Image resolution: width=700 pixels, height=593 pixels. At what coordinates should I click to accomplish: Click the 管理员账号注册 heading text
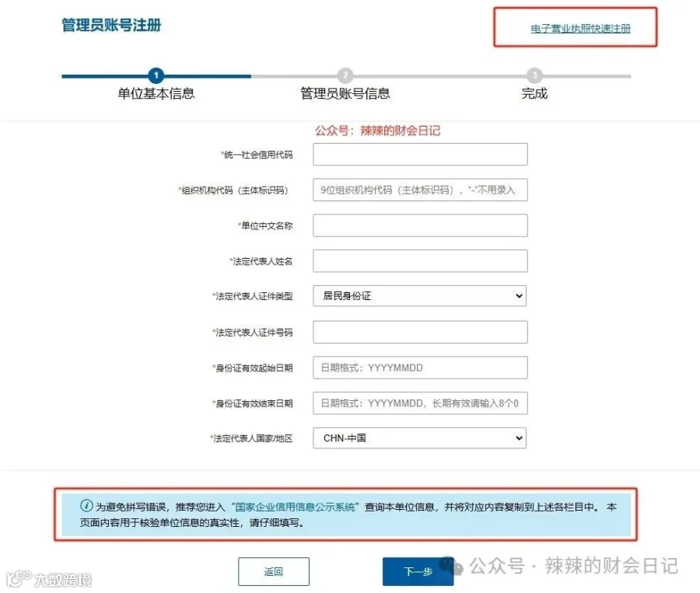111,25
